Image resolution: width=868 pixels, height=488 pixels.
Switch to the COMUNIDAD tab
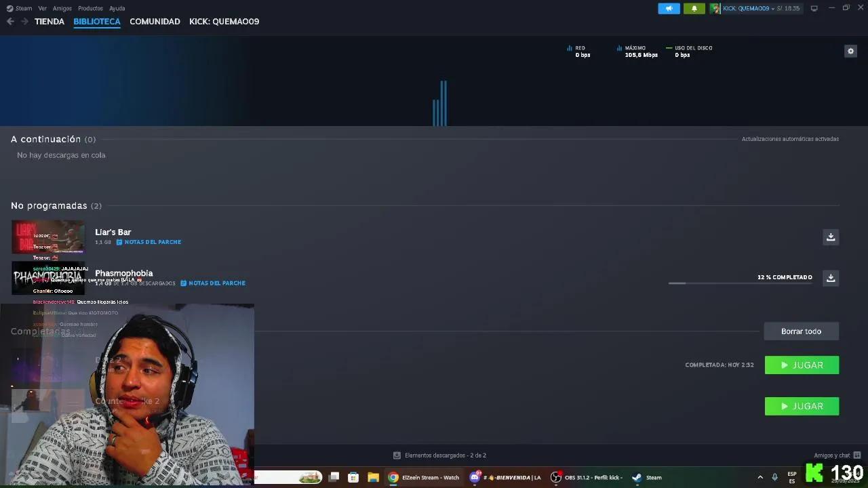point(155,22)
